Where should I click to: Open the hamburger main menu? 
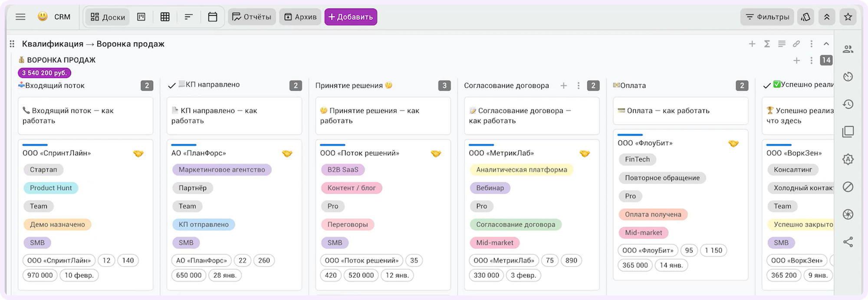click(x=20, y=17)
